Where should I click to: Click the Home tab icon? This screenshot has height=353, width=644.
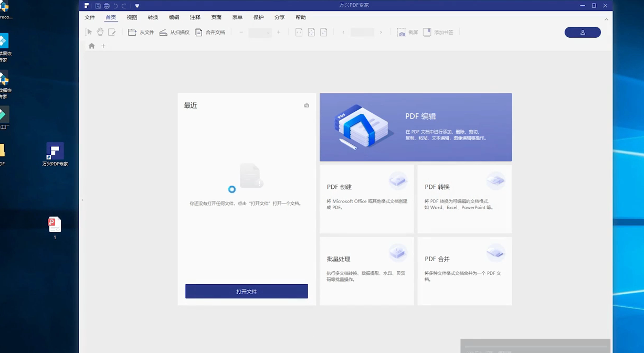[92, 46]
